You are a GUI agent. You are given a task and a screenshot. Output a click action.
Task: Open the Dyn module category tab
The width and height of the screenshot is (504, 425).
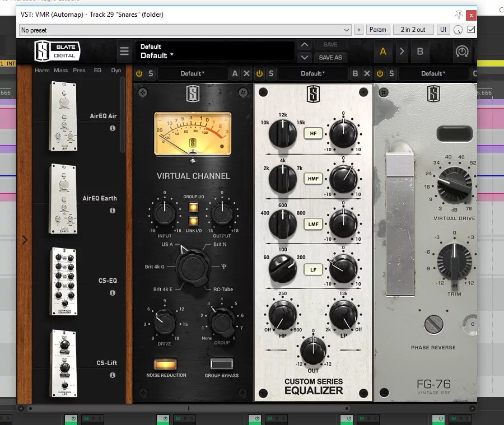click(x=116, y=71)
